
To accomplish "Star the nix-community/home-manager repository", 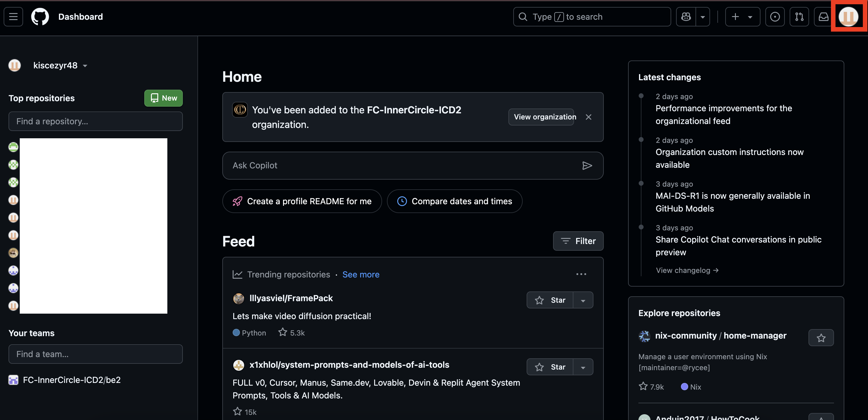I will [x=821, y=338].
